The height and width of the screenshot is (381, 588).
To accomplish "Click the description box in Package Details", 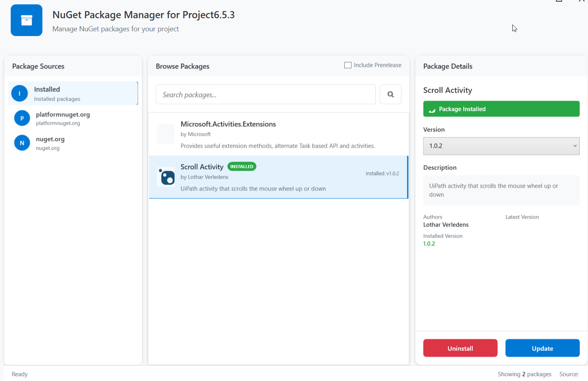I will pos(501,190).
